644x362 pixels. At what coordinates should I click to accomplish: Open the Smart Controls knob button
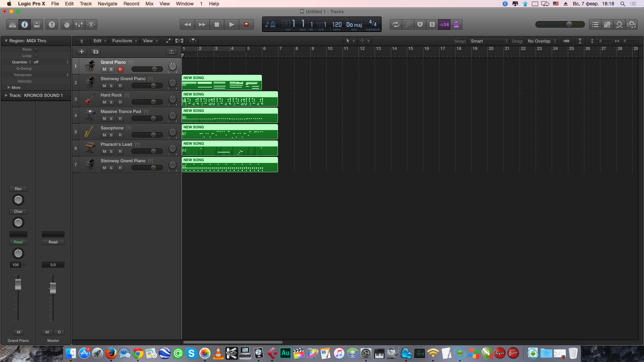click(67, 24)
